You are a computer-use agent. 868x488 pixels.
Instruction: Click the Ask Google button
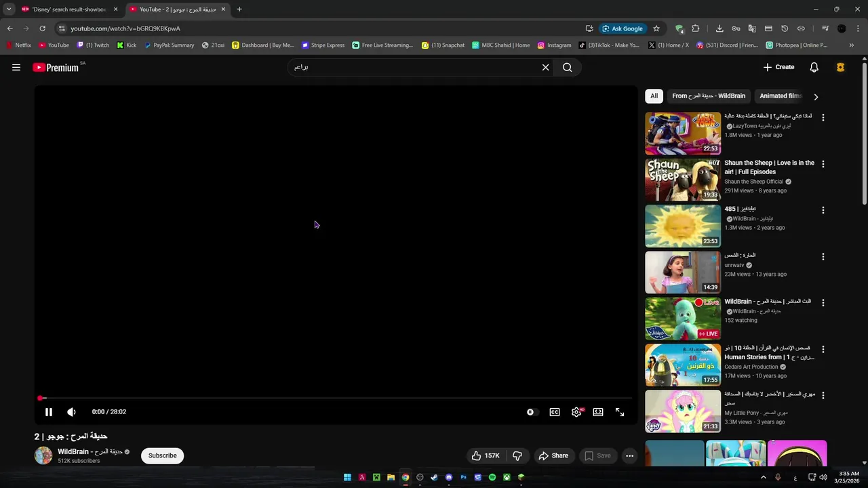(622, 28)
